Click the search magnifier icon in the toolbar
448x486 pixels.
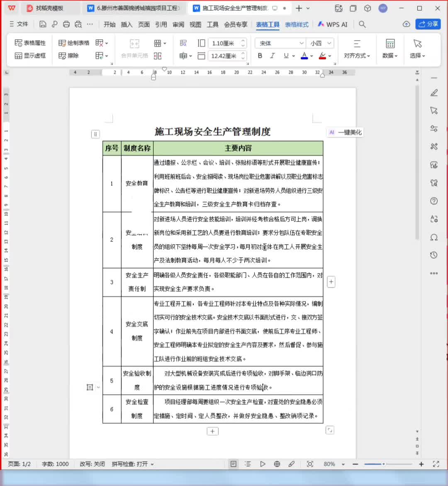362,24
